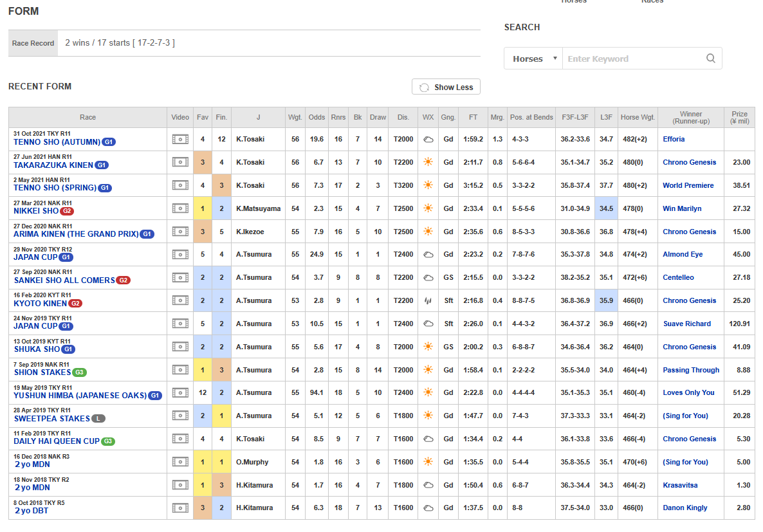Open ARIMA KINEN (THE GRAND PRIX) link

pos(76,234)
